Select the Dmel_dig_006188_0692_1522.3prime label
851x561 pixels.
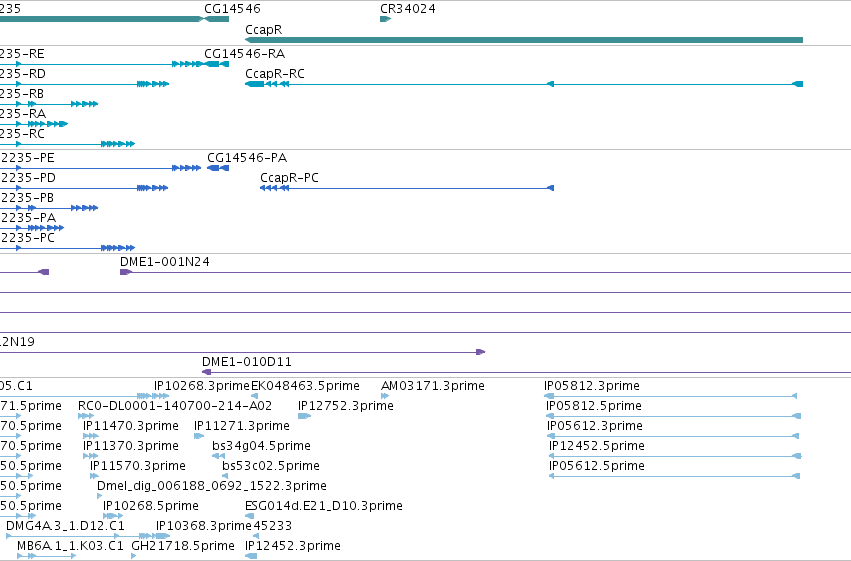point(212,486)
